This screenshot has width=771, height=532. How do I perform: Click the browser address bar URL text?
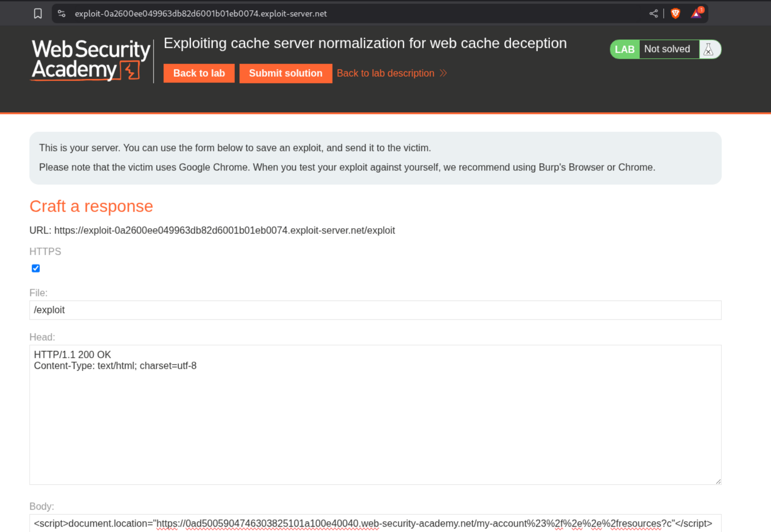pos(201,14)
